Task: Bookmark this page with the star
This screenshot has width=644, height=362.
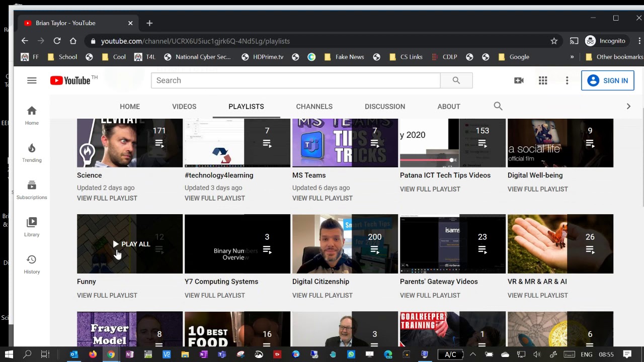Action: tap(554, 41)
